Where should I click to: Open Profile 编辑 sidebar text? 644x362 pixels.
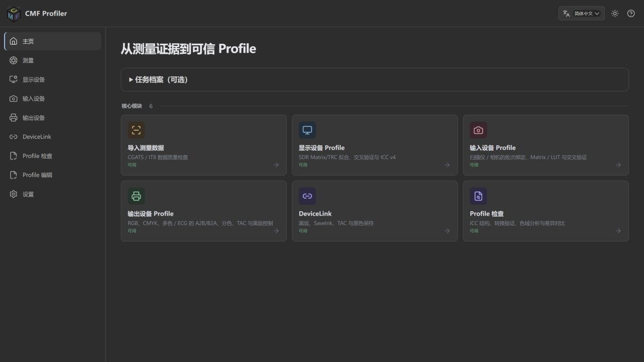(x=37, y=175)
